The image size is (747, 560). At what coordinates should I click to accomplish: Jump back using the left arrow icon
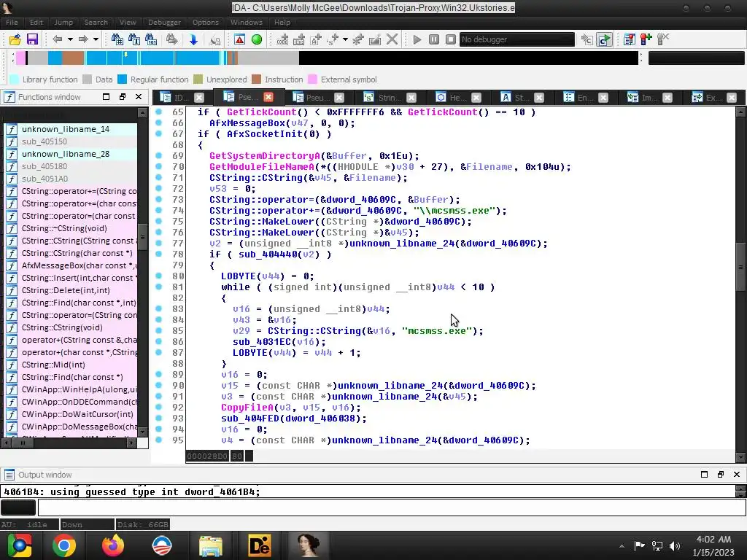(57, 39)
